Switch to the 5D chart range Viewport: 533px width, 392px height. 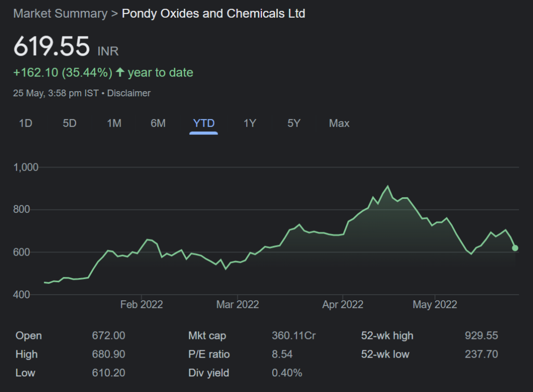[x=69, y=123]
